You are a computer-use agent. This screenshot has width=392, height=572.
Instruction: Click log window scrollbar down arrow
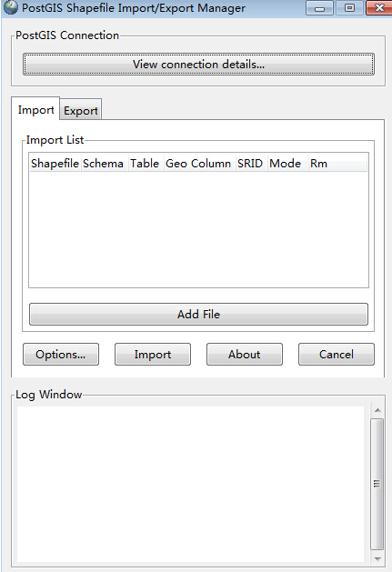[x=377, y=558]
